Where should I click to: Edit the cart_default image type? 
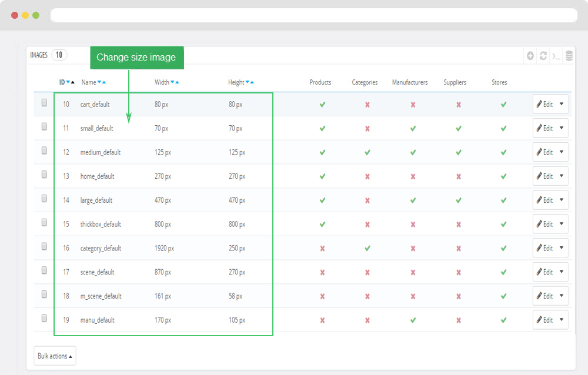coord(544,104)
